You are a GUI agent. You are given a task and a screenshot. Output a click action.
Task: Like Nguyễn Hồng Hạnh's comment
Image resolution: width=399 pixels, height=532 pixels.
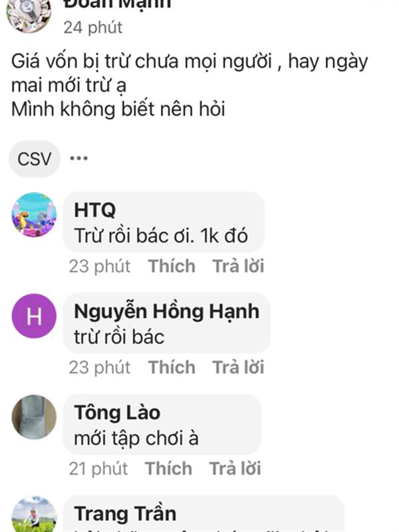coord(172,368)
